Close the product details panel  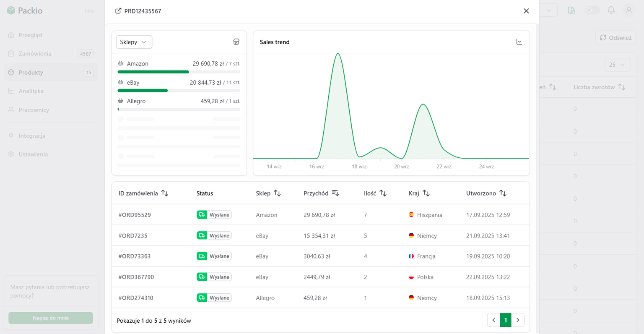coord(526,11)
